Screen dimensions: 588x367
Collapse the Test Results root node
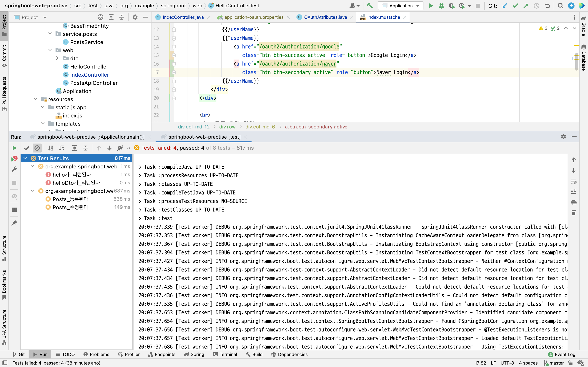pyautogui.click(x=25, y=158)
